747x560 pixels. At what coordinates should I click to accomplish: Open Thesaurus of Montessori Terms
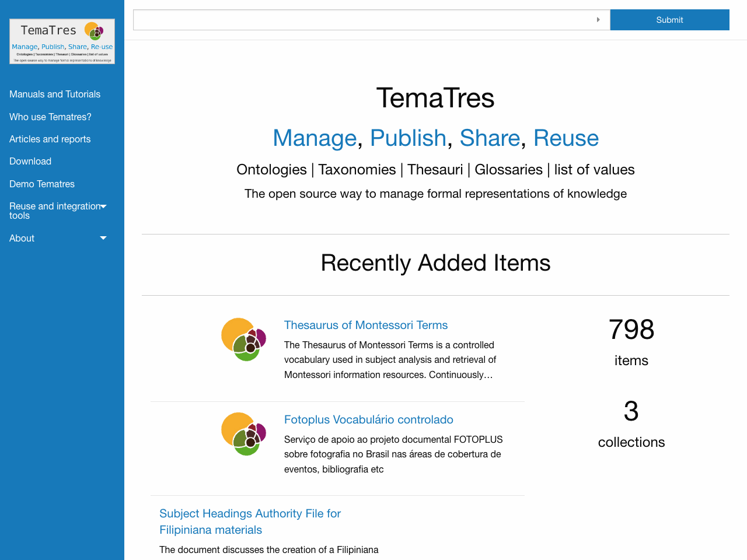click(366, 325)
